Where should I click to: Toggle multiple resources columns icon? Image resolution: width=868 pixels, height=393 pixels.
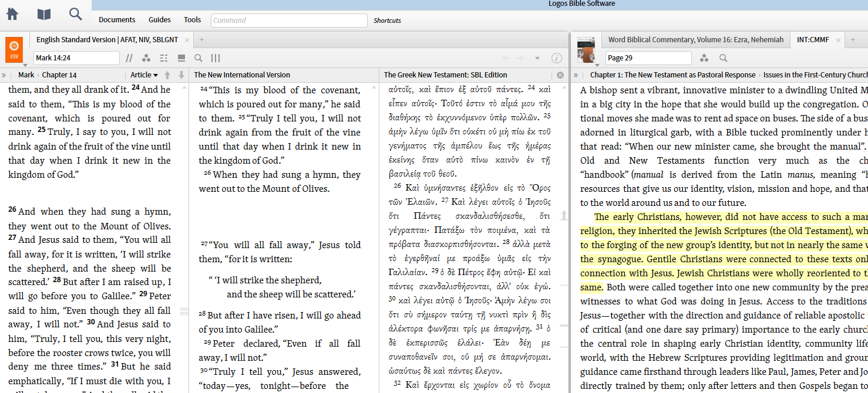coord(216,58)
